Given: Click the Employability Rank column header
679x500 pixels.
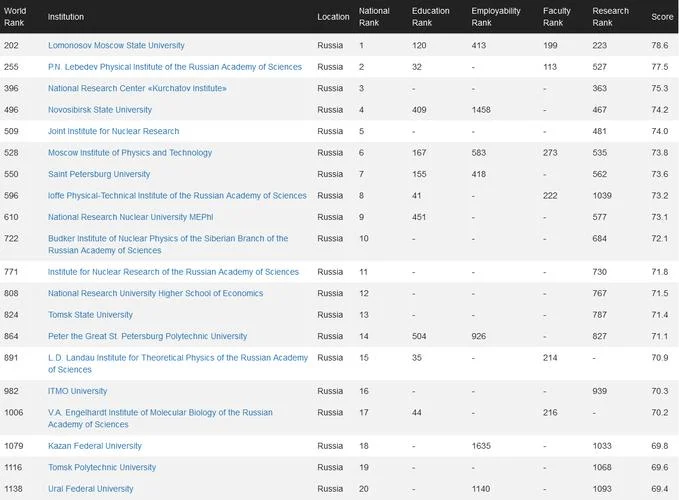Looking at the screenshot, I should (x=496, y=17).
